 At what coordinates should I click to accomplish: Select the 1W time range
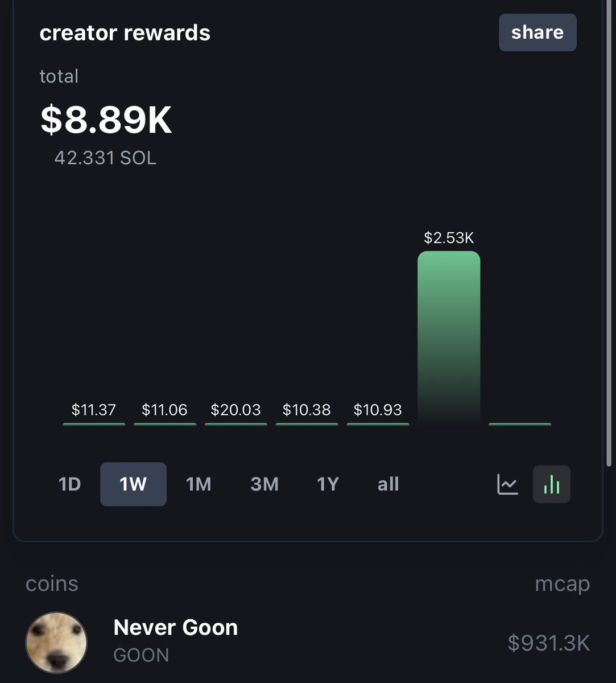coord(133,484)
